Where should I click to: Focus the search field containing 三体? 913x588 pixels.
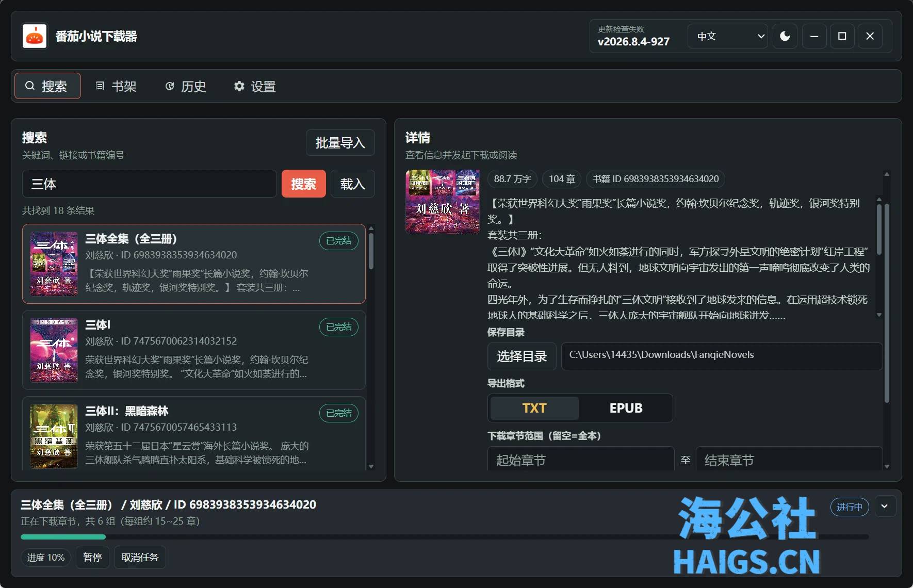coord(150,184)
